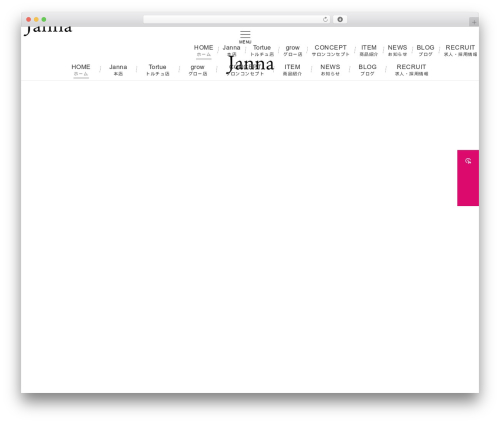Viewport: 500px width, 423px height.
Task: Click the yellow minimize window button
Action: click(x=36, y=20)
